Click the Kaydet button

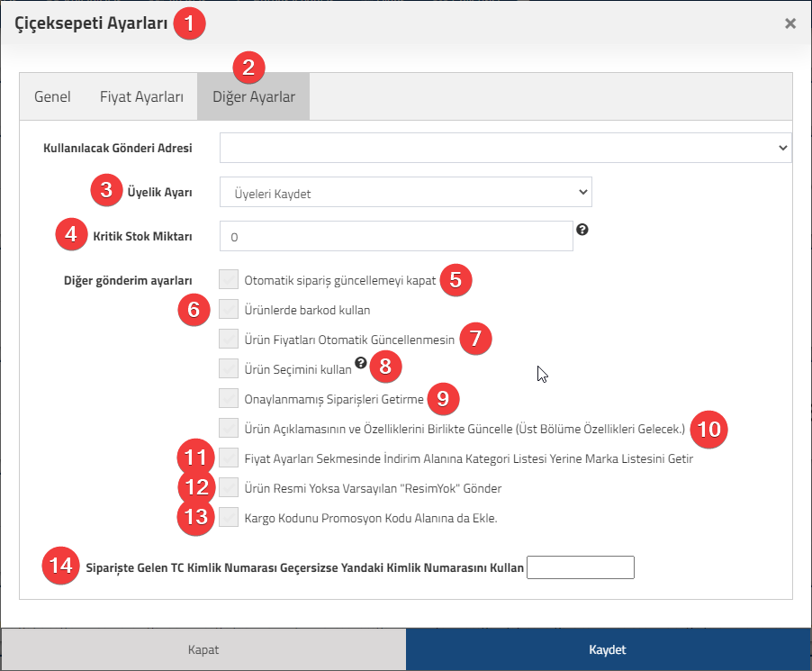pos(608,649)
